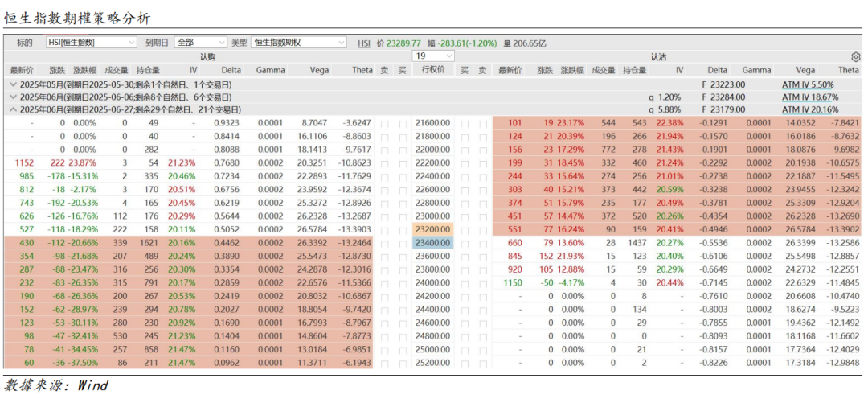
Task: Click the F 23223.00 futures price
Action: pyautogui.click(x=723, y=84)
